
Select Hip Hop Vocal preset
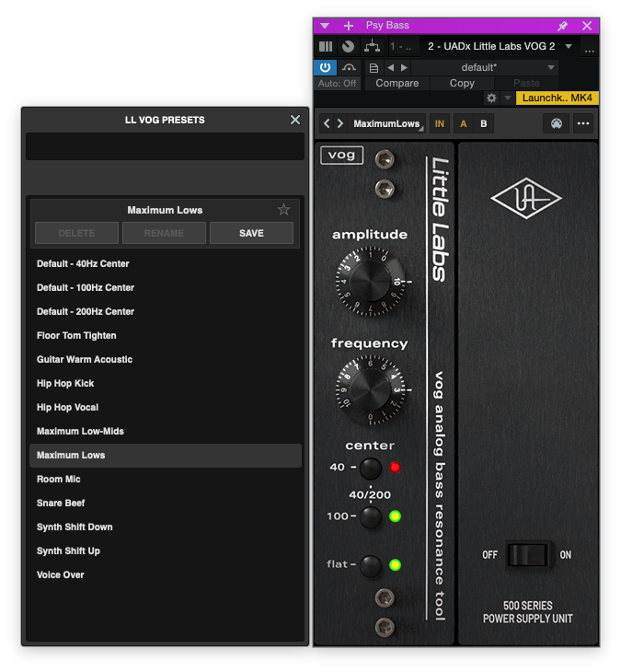(x=166, y=407)
